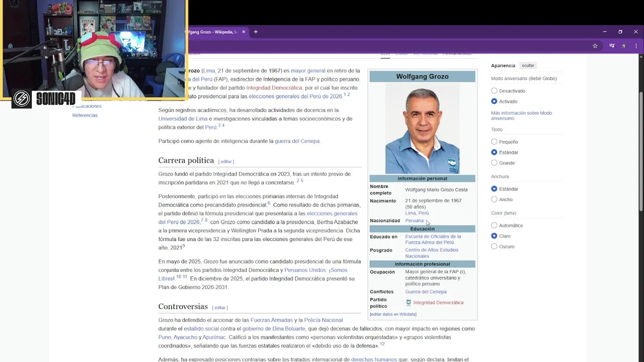Open Integridad Democrática party link in infobox
This screenshot has height=362, width=644.
coord(438,303)
